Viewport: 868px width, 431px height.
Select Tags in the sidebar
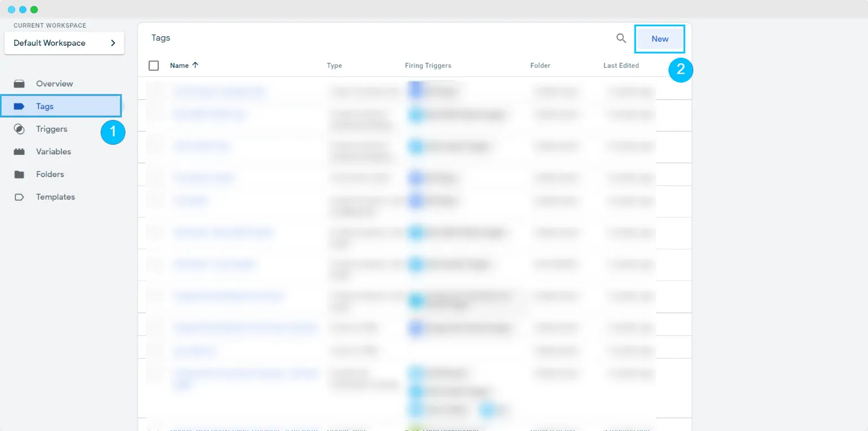point(60,106)
